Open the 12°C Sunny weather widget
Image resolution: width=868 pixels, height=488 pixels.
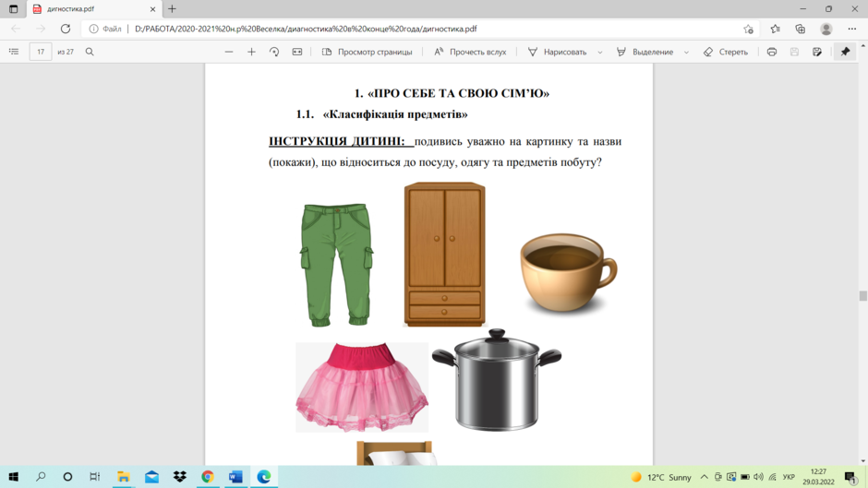coord(661,477)
